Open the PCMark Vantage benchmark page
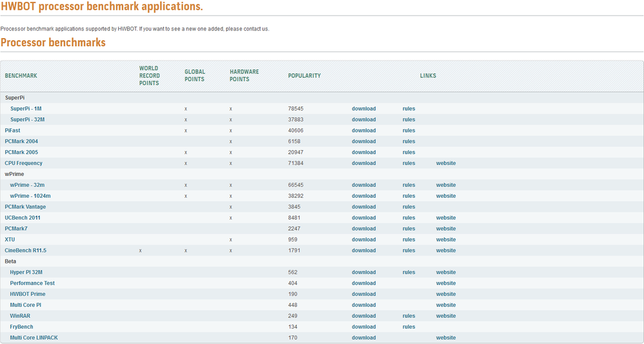This screenshot has height=344, width=644. pos(26,207)
